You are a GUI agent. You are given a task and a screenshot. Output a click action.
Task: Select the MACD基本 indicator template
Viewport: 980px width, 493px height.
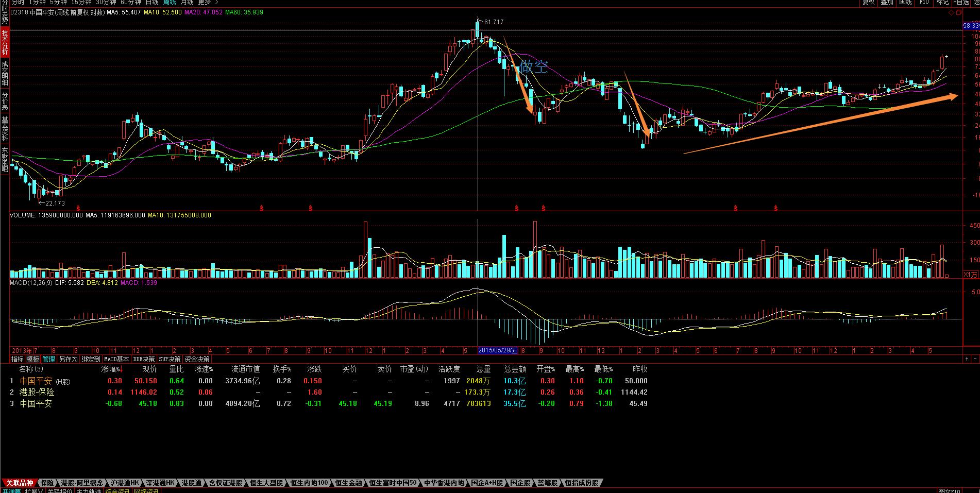117,359
